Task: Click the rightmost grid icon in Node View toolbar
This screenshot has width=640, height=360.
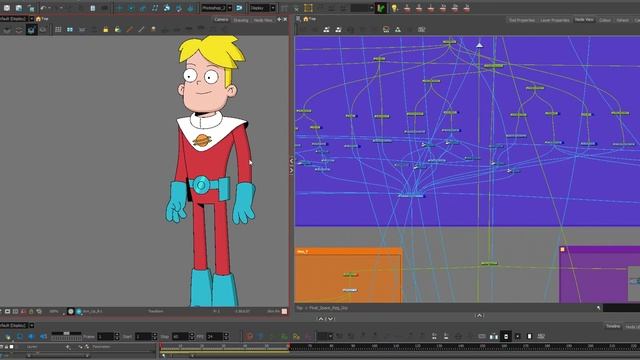Action: (422, 29)
